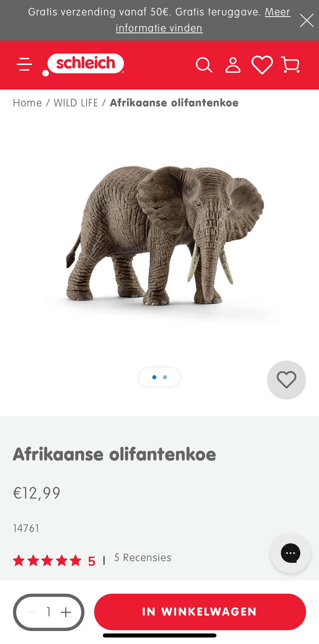Viewport: 319px width, 644px height.
Task: Increase quantity with the plus button
Action: point(66,612)
